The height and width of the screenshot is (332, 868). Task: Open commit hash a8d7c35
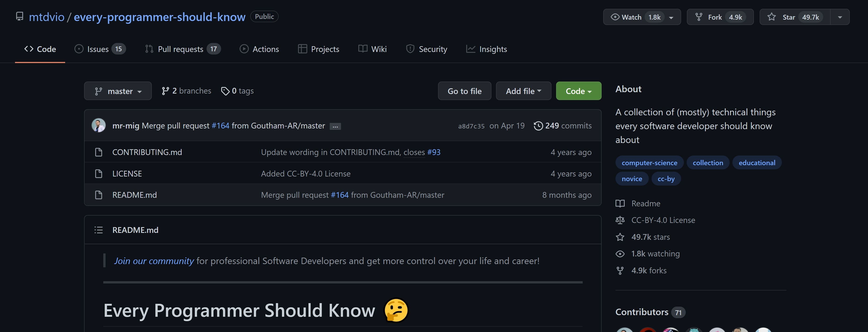point(471,126)
